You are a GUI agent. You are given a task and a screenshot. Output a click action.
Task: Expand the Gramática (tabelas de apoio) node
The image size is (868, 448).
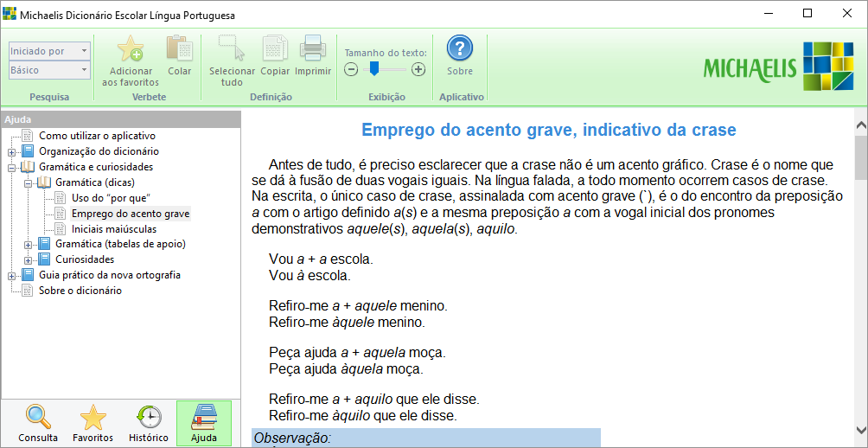tap(29, 245)
